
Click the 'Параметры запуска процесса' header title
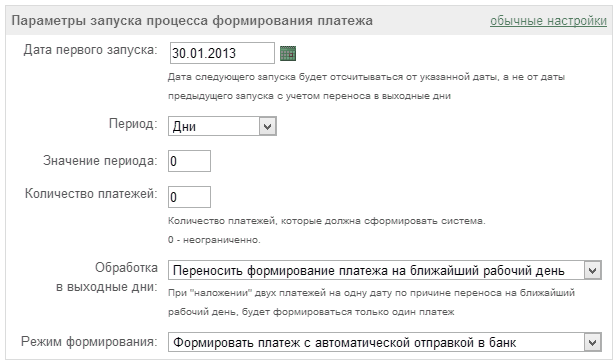point(192,20)
